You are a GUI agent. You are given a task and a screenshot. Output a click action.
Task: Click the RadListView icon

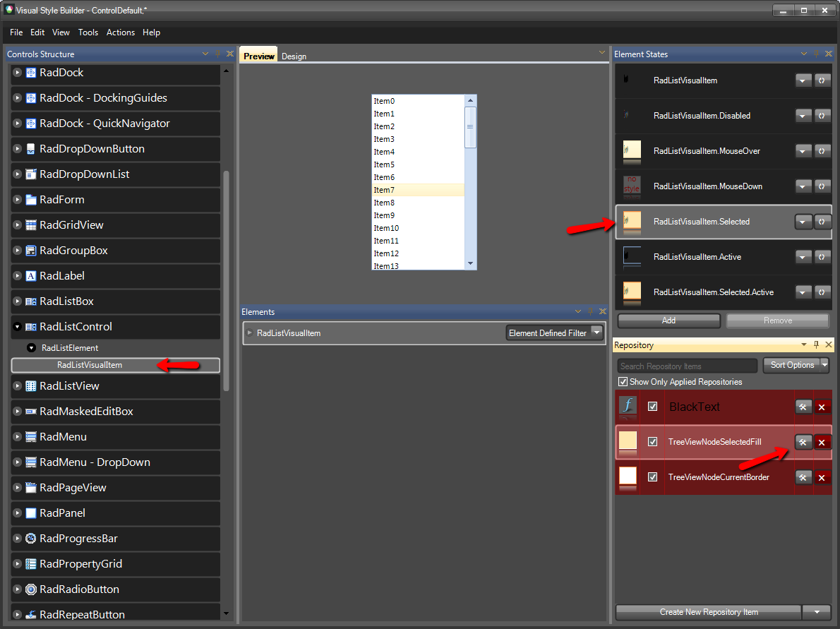coord(31,386)
